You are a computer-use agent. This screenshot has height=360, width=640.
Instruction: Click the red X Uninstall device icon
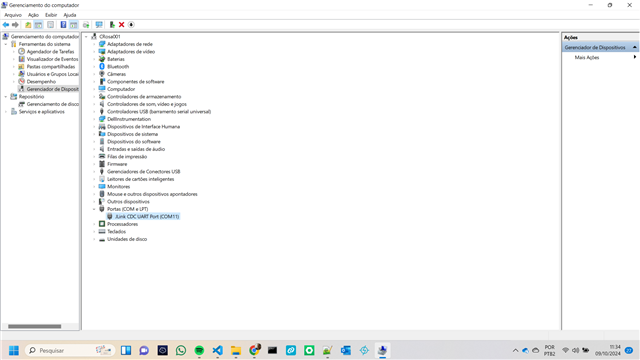coord(121,25)
